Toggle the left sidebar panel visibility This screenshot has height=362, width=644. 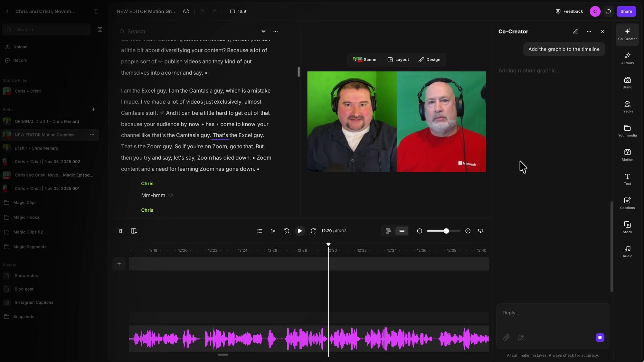point(96,11)
